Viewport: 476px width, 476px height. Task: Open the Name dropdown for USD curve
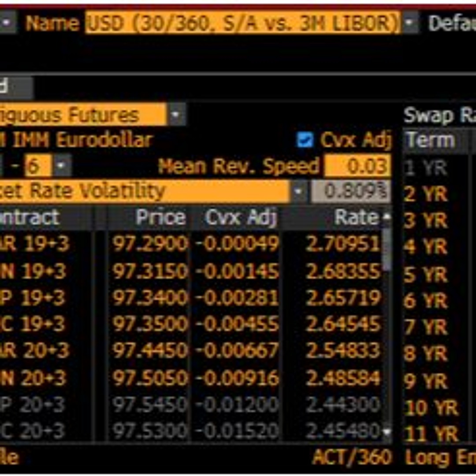[410, 22]
